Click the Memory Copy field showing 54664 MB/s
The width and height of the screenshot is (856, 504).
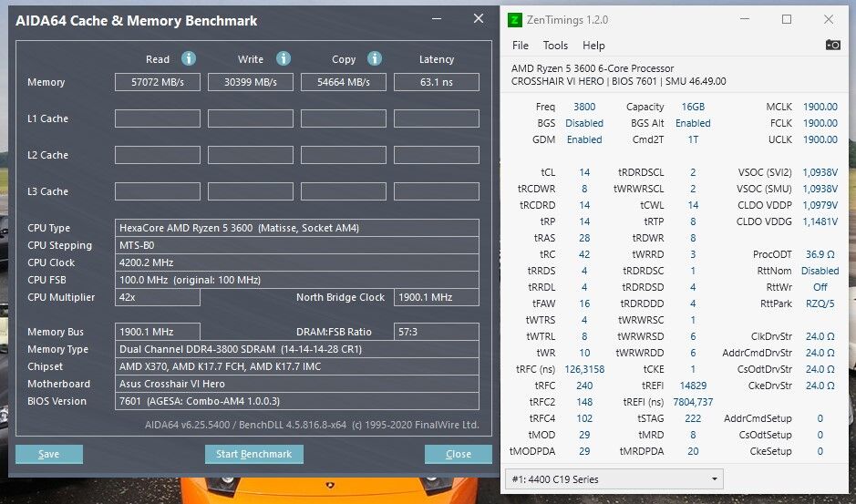click(x=344, y=82)
